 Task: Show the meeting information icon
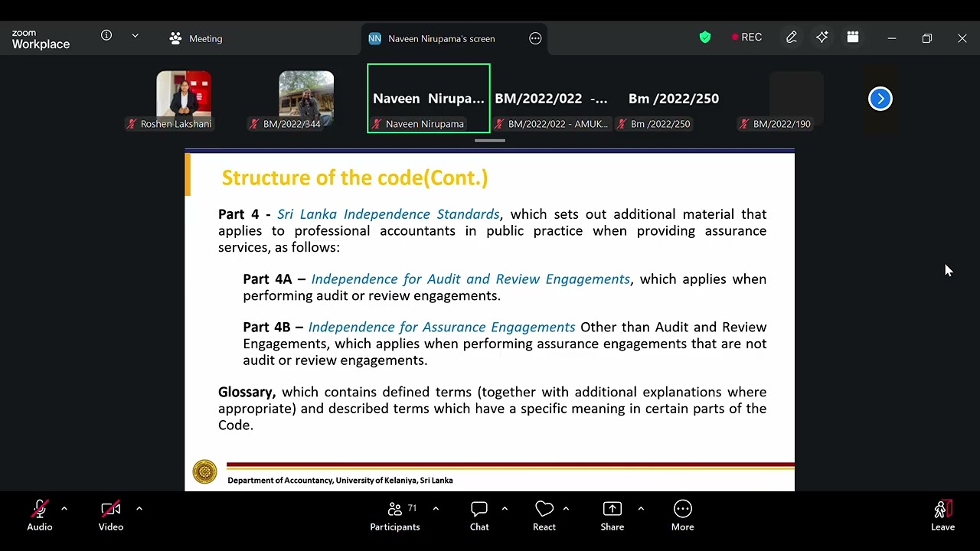pyautogui.click(x=106, y=35)
